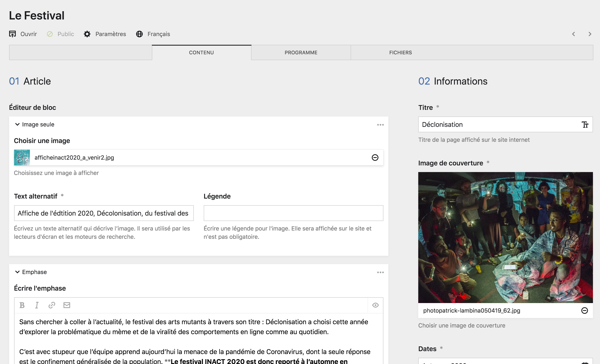Remove cover image photopatrick-lambina050419_62.jpg
The image size is (600, 364).
(584, 311)
